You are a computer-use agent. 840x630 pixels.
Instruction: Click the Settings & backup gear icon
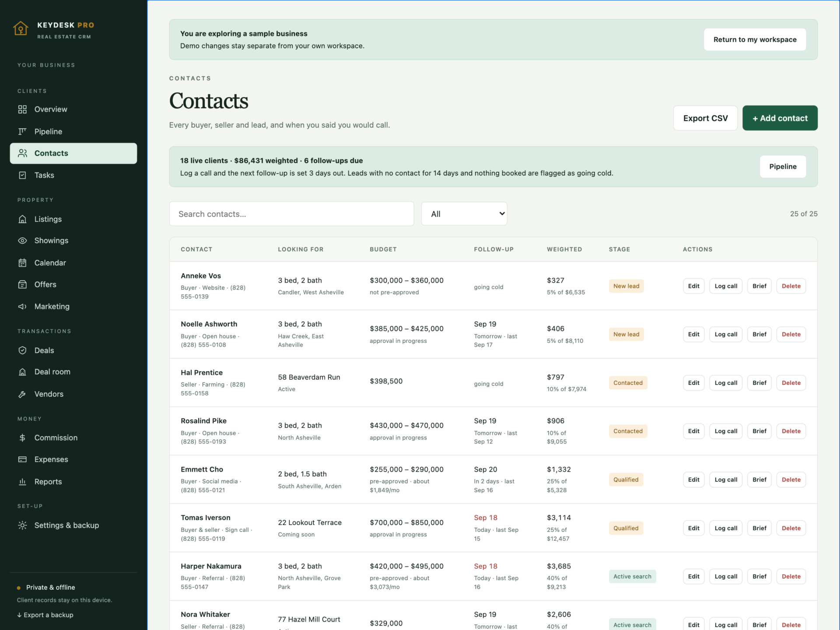pyautogui.click(x=22, y=525)
